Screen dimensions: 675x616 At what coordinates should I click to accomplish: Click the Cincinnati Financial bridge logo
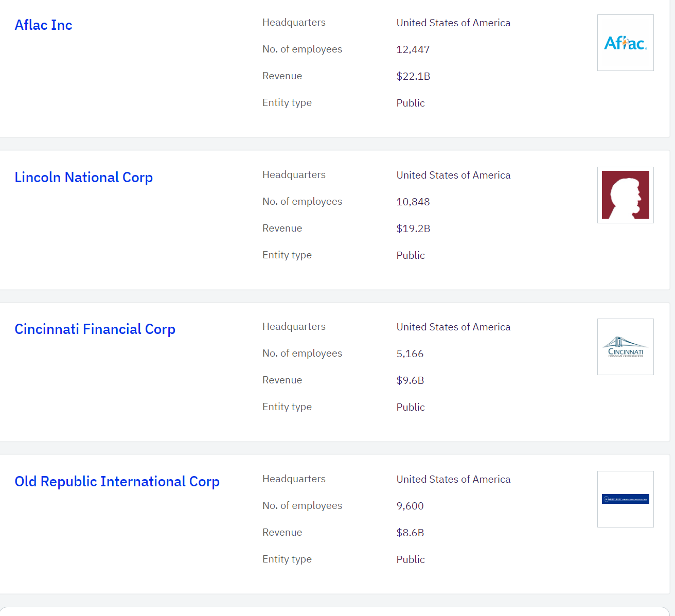[x=625, y=347]
